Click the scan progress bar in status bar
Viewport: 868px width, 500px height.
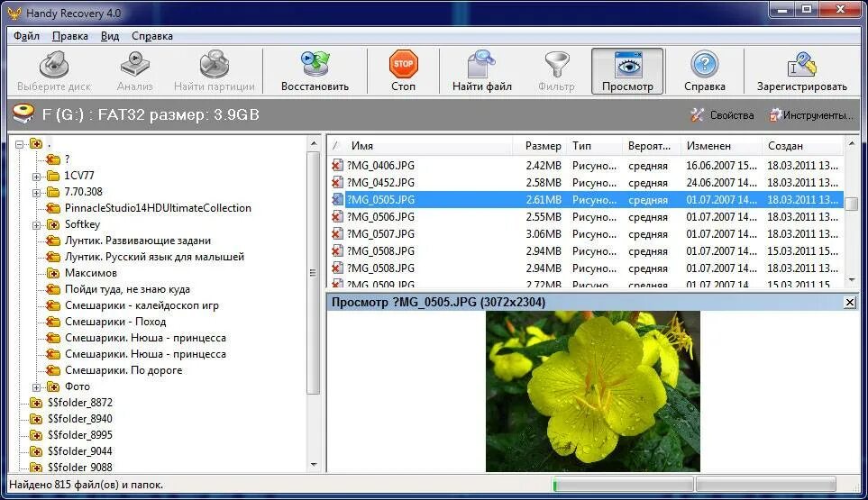click(622, 485)
